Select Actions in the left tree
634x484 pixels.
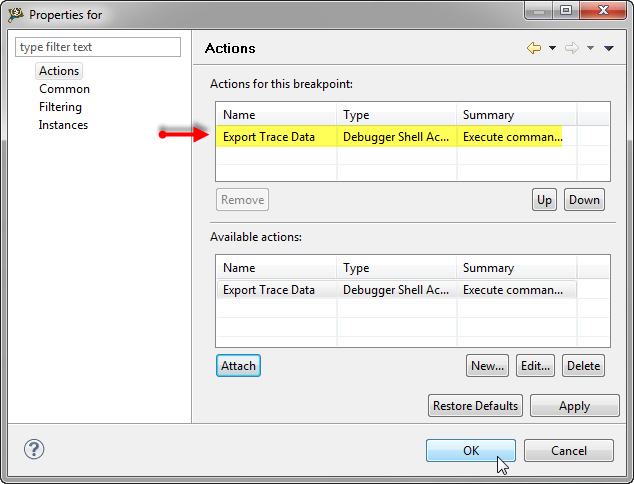(x=59, y=71)
